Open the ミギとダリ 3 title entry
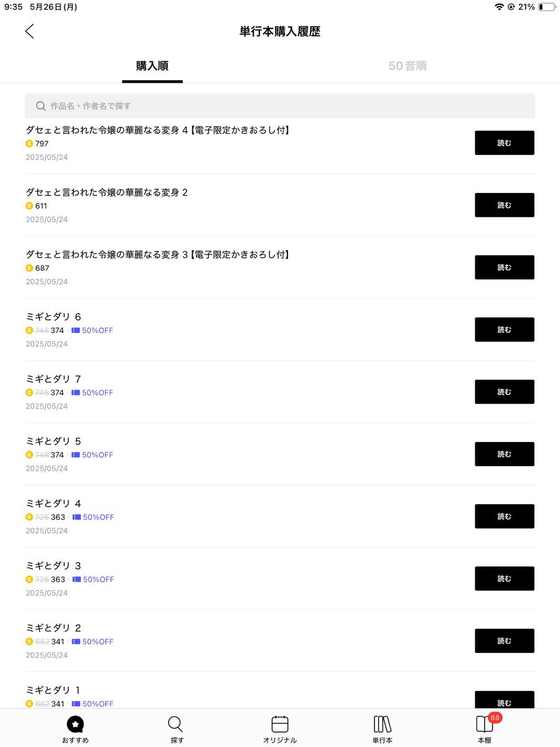This screenshot has width=560, height=747. click(x=54, y=566)
